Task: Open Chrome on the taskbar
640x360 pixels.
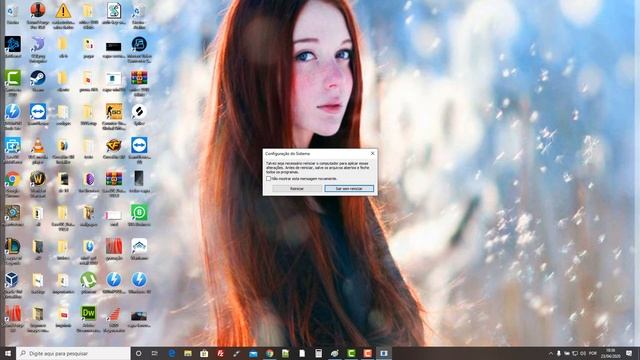Action: click(269, 353)
